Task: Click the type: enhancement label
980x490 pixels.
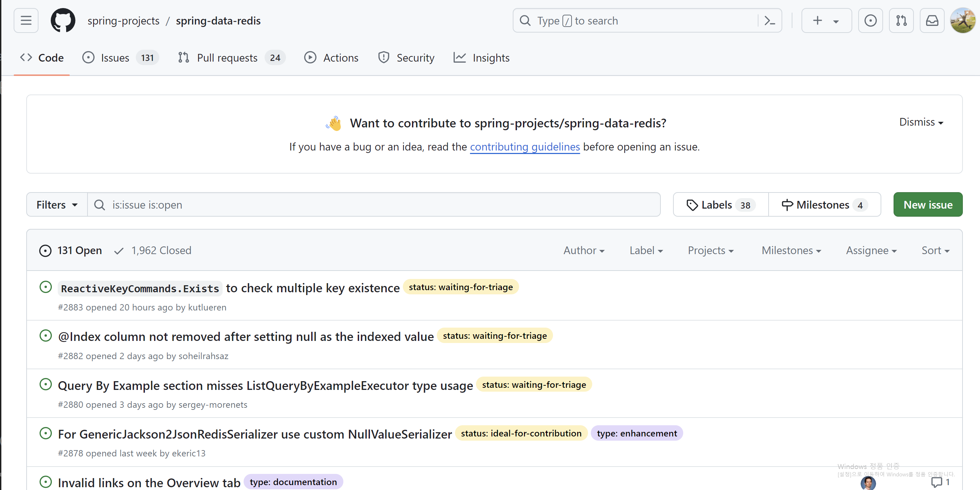Action: point(636,433)
